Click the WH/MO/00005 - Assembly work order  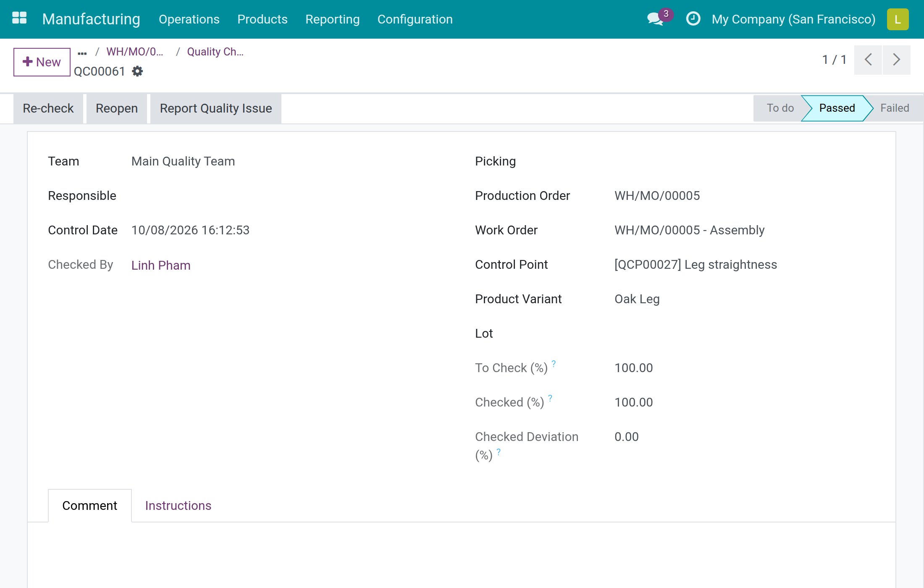click(x=689, y=230)
